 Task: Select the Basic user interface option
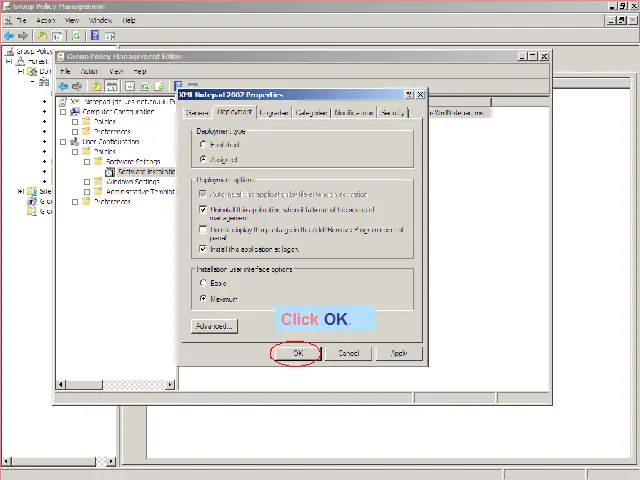(204, 283)
